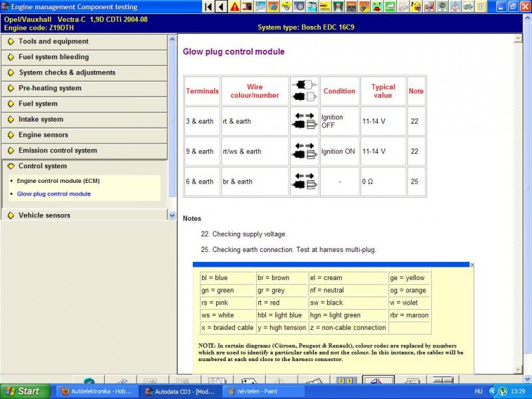This screenshot has height=399, width=532.
Task: Expand Tools and equipment arrow
Action: coord(11,41)
